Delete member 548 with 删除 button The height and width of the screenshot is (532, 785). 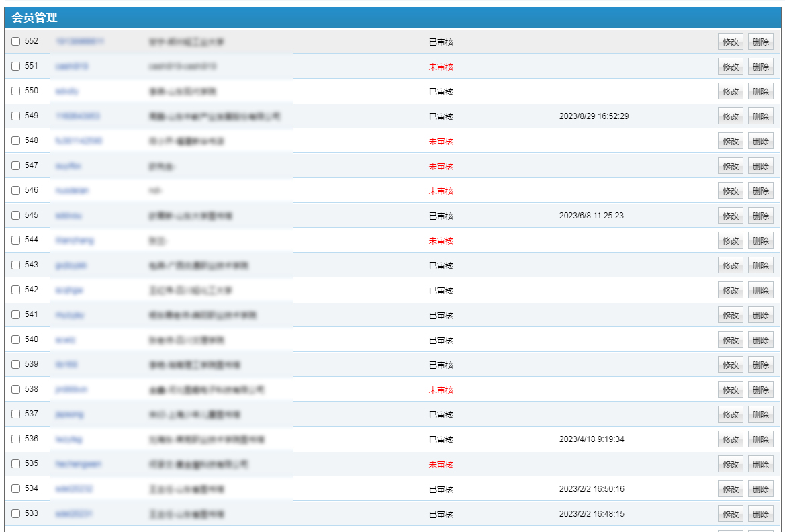(760, 141)
